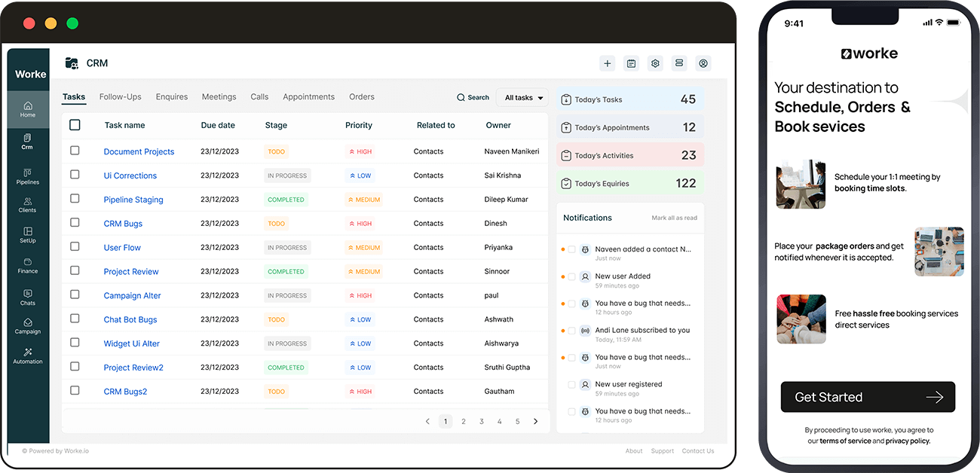The width and height of the screenshot is (980, 473).
Task: Open settings gear icon in header
Action: (655, 63)
